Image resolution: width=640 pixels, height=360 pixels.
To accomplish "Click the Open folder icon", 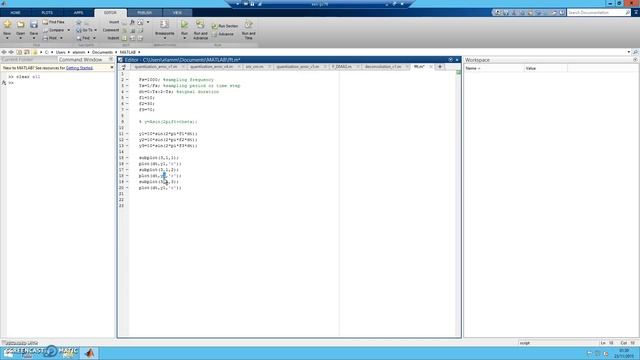I will coord(20,25).
